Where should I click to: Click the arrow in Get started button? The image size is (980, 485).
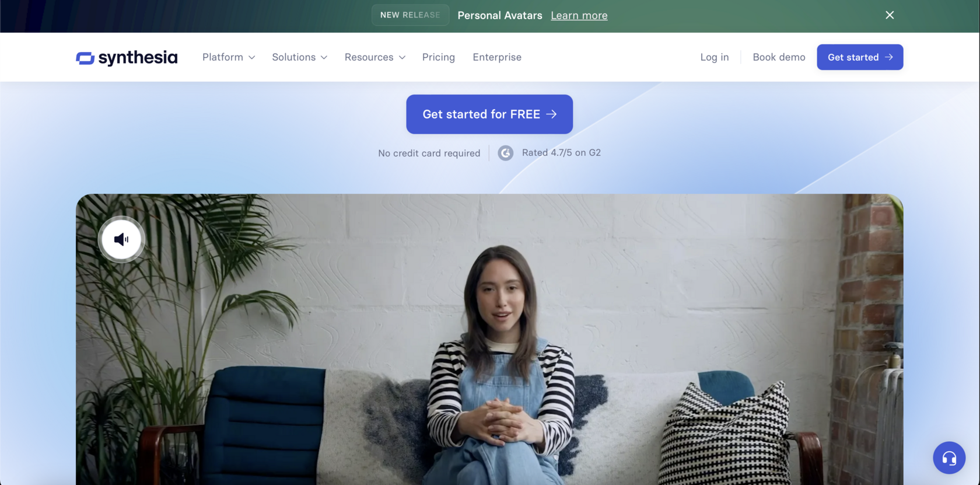click(889, 57)
